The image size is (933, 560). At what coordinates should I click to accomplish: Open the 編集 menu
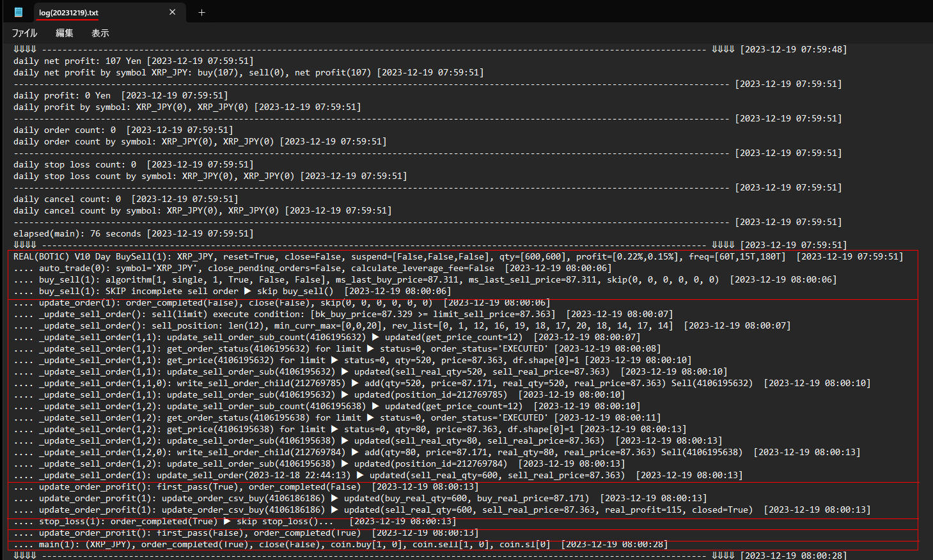point(64,33)
